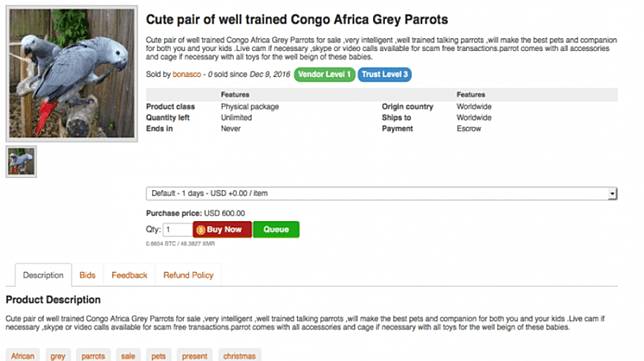Select the small parrot thumbnail below image
The width and height of the screenshot is (644, 361).
[x=21, y=161]
